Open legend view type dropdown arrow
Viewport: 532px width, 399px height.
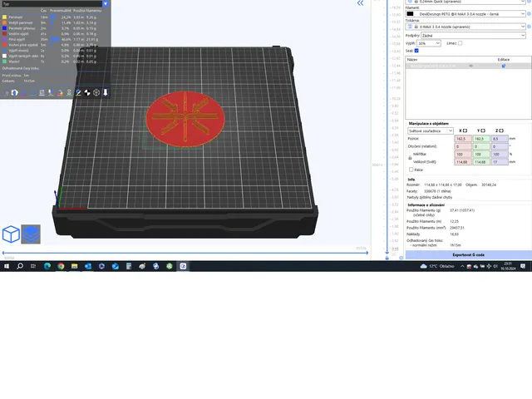point(106,3)
